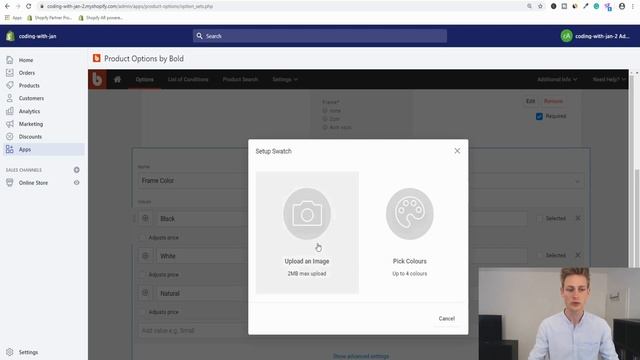The height and width of the screenshot is (360, 640).
Task: Open Chrome three-dot menu
Action: click(x=633, y=6)
